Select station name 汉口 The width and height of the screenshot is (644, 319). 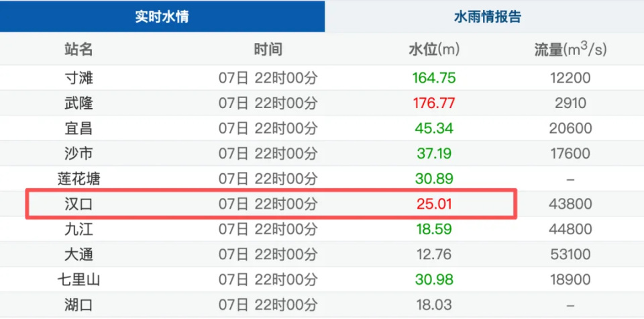click(x=78, y=204)
